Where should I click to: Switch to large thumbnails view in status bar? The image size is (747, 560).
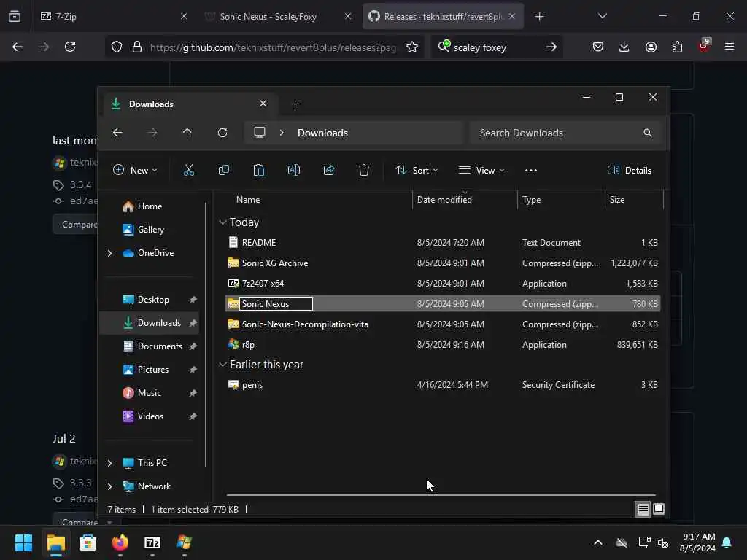[659, 509]
